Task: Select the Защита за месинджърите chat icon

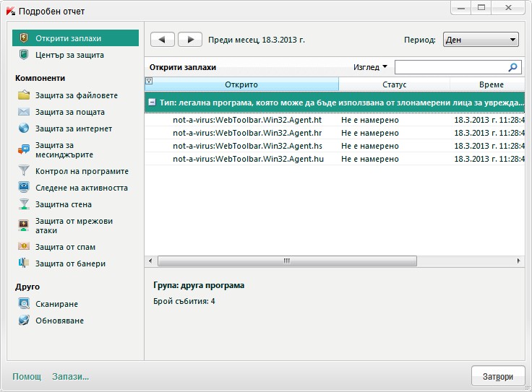Action: pos(24,149)
